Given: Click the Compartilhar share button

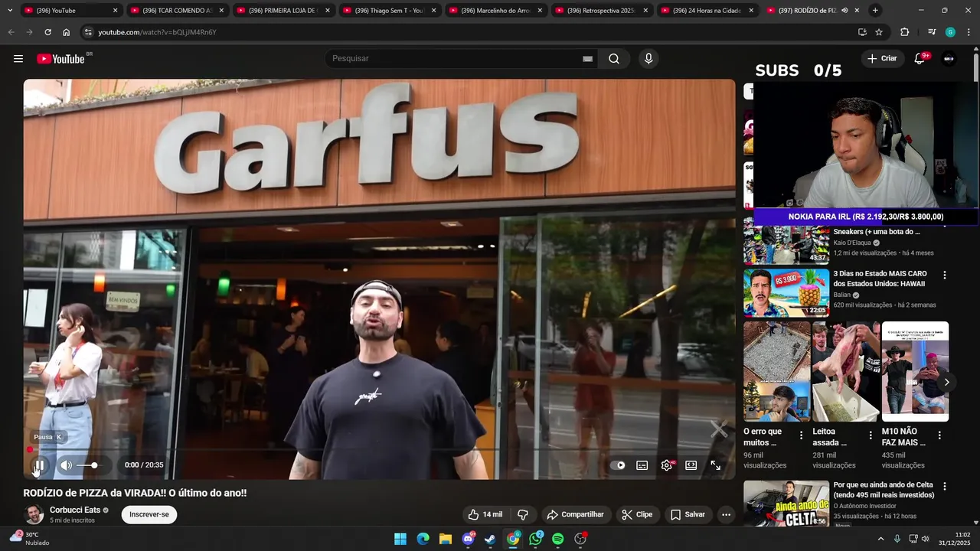Looking at the screenshot, I should (x=575, y=514).
